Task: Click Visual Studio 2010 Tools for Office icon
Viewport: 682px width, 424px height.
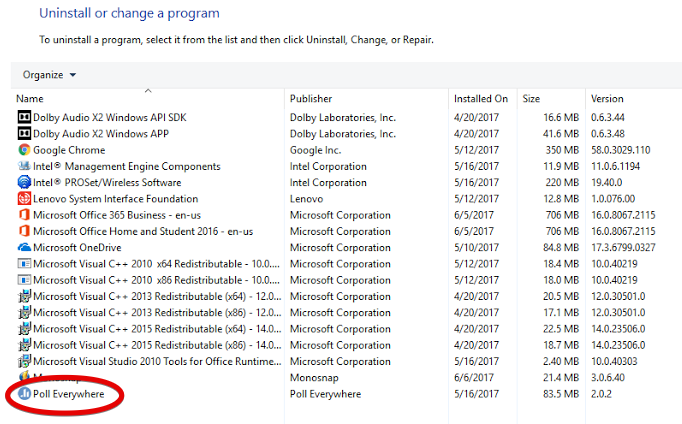Action: coord(24,361)
